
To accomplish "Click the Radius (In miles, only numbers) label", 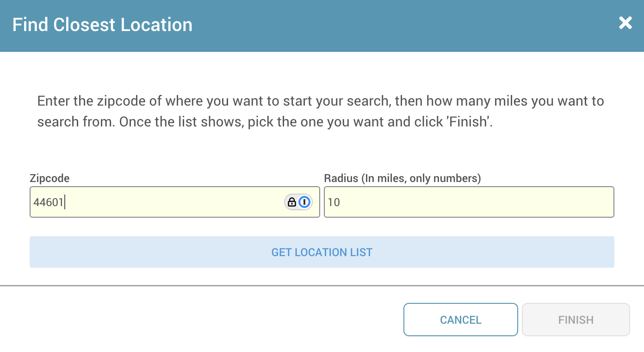I will tap(402, 178).
